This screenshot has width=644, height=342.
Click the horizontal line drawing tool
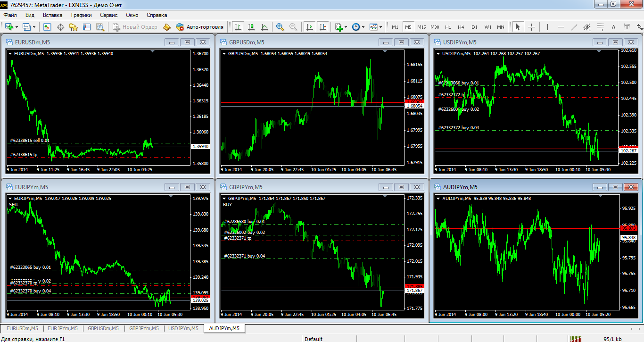click(x=561, y=27)
